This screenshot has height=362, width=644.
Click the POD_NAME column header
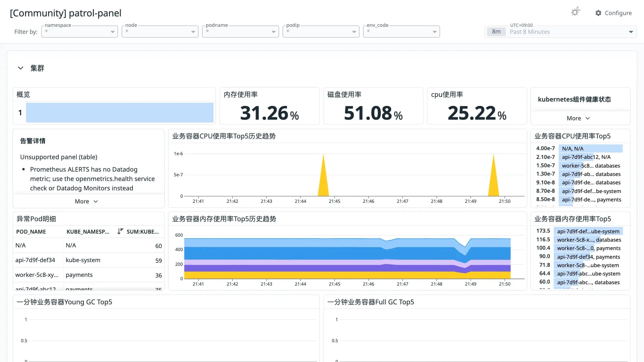click(31, 232)
